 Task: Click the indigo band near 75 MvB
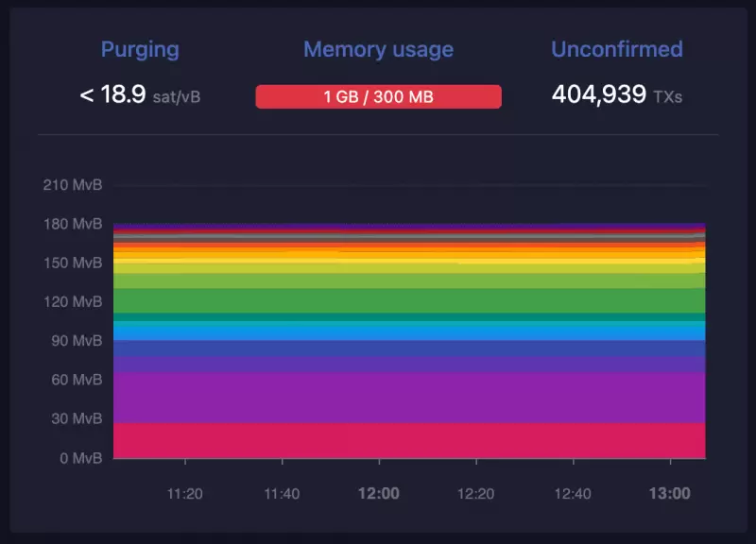point(408,356)
